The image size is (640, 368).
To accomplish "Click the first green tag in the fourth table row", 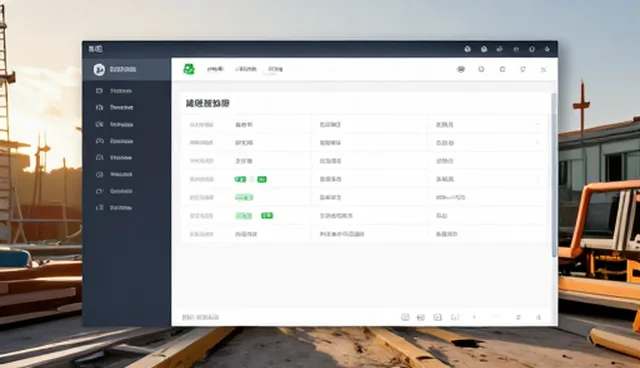I will pyautogui.click(x=240, y=179).
